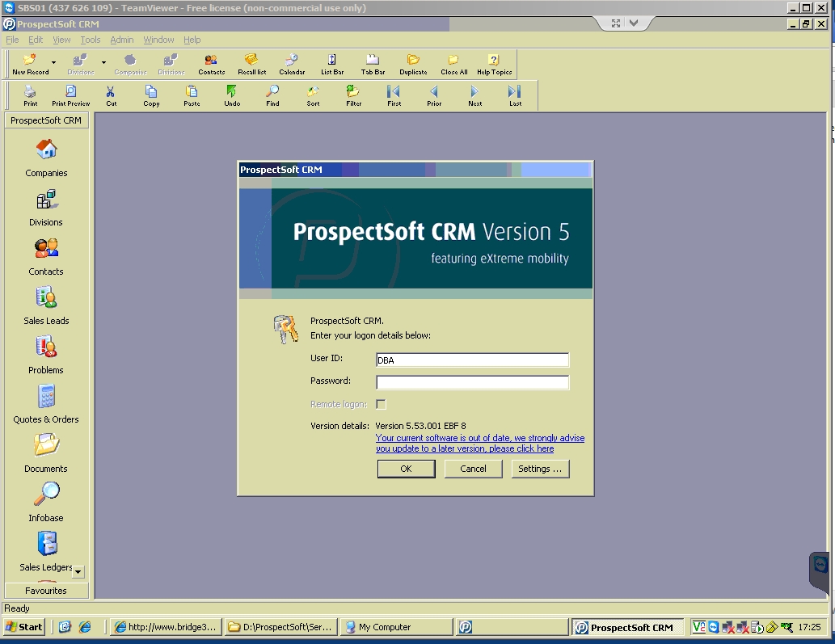Open Settings ... in the logon dialog
Viewport: 835px width, 644px height.
(540, 469)
